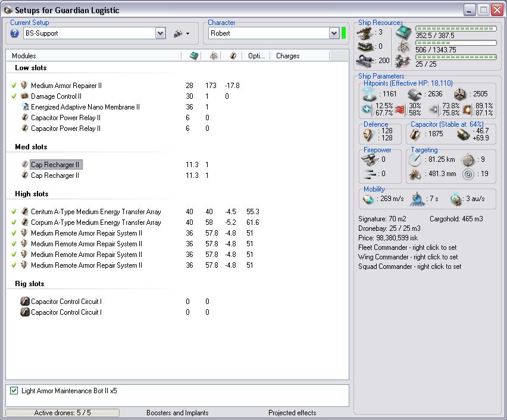Toggle Corpum A-Type Energy Transfer Array checkmark
The image size is (507, 420).
14,222
